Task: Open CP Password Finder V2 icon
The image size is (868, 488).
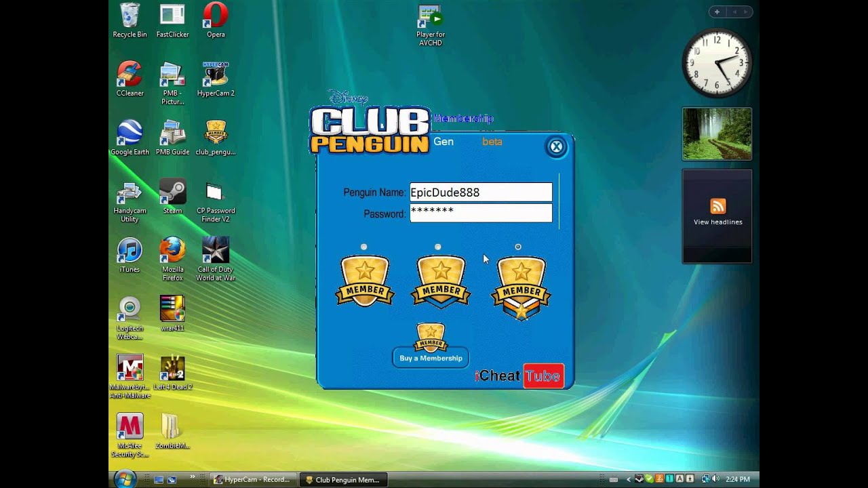Action: coord(216,201)
